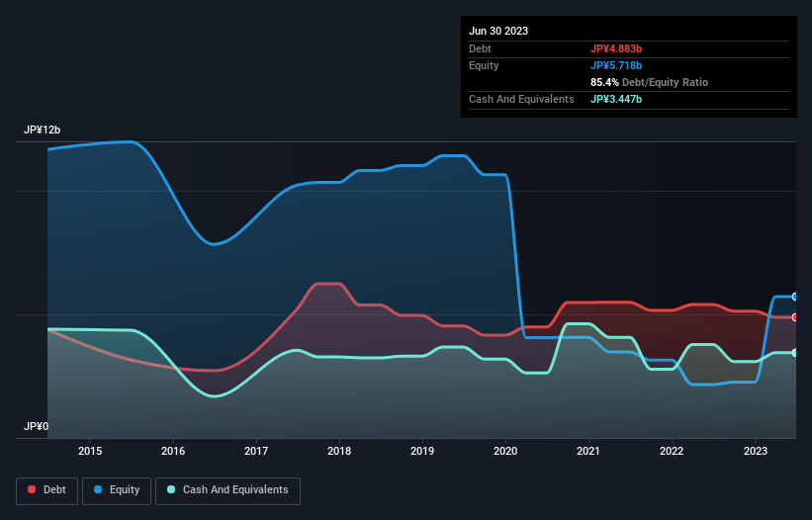Click the 2017 x-axis label
Image resolution: width=812 pixels, height=520 pixels.
[256, 451]
